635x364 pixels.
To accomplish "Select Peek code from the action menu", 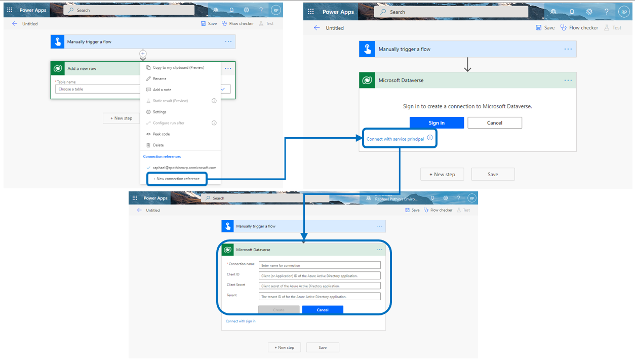I will [x=160, y=133].
